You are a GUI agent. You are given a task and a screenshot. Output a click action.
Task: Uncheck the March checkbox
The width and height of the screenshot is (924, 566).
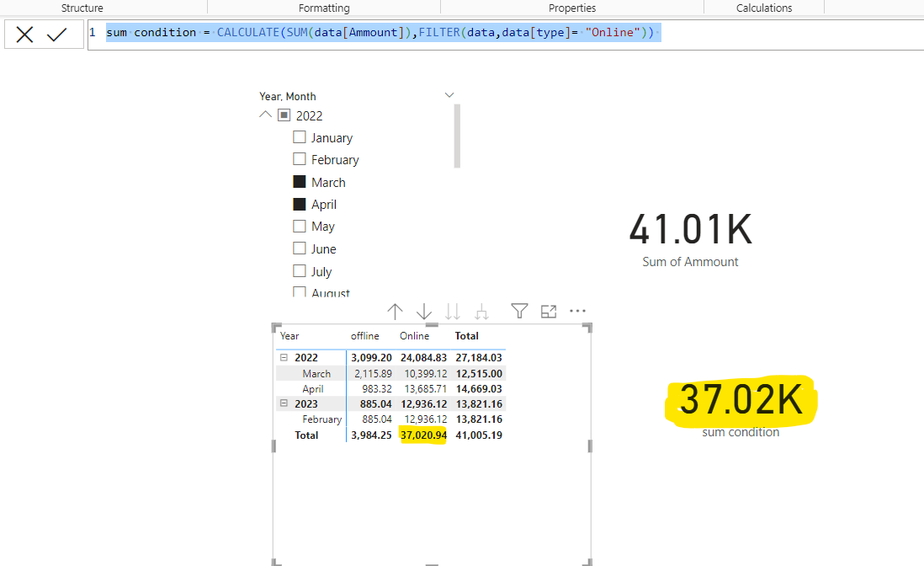click(300, 182)
